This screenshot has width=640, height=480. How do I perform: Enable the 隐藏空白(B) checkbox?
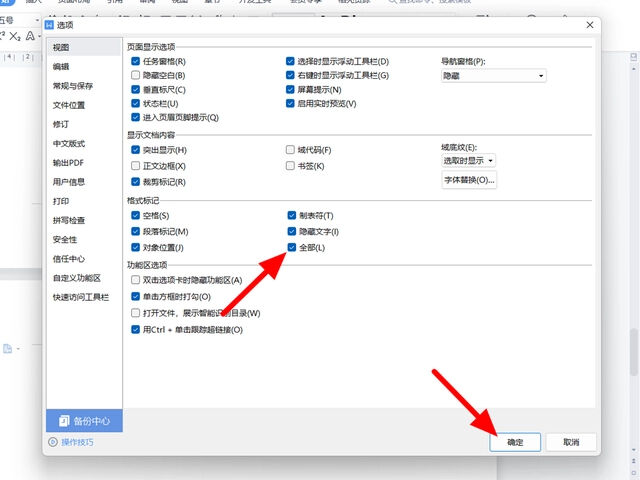[x=136, y=75]
